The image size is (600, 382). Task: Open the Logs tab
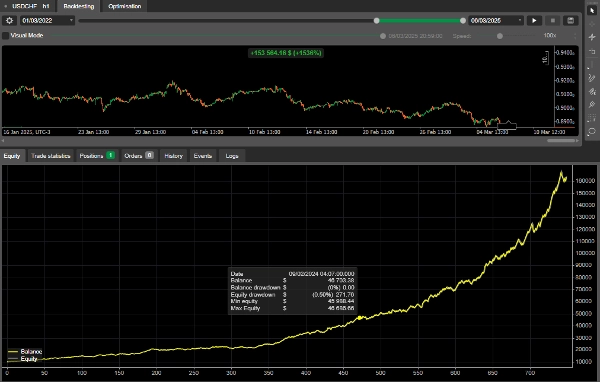[x=232, y=156]
